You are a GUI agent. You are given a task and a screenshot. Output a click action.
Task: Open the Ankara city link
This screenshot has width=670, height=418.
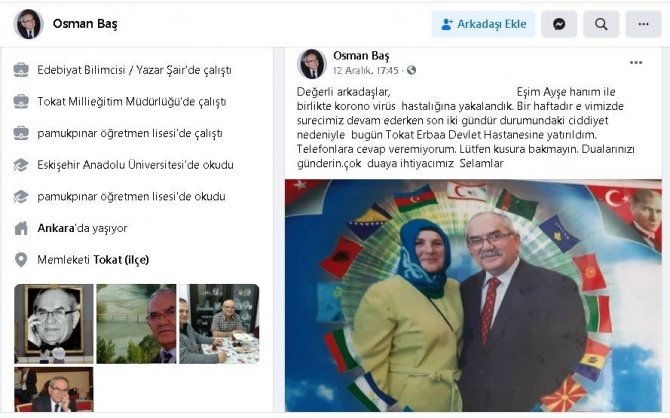coord(56,228)
